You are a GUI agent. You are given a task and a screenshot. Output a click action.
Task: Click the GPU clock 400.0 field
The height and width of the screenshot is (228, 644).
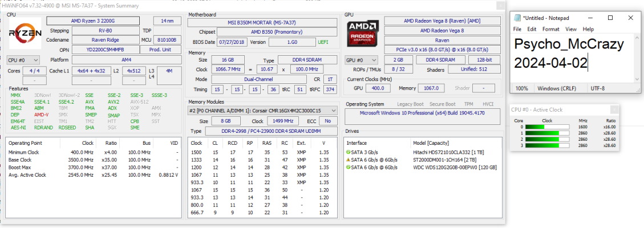pos(378,88)
